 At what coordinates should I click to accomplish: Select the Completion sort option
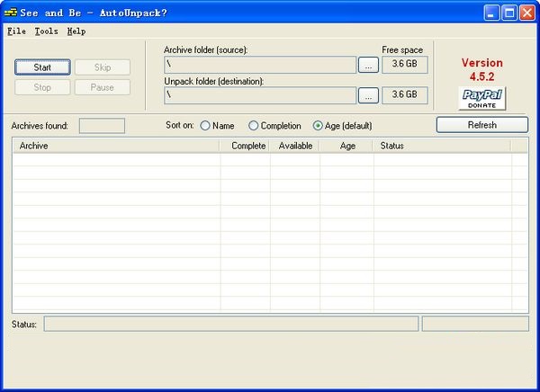[x=254, y=126]
